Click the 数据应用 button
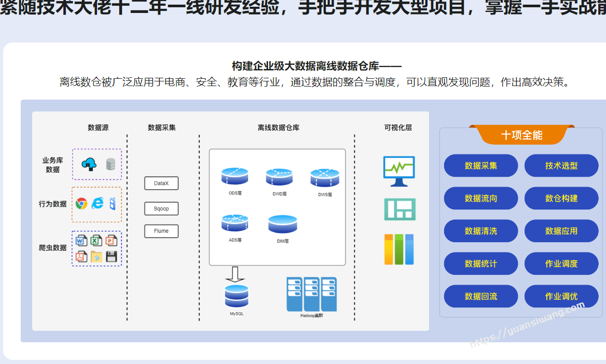 click(x=561, y=231)
